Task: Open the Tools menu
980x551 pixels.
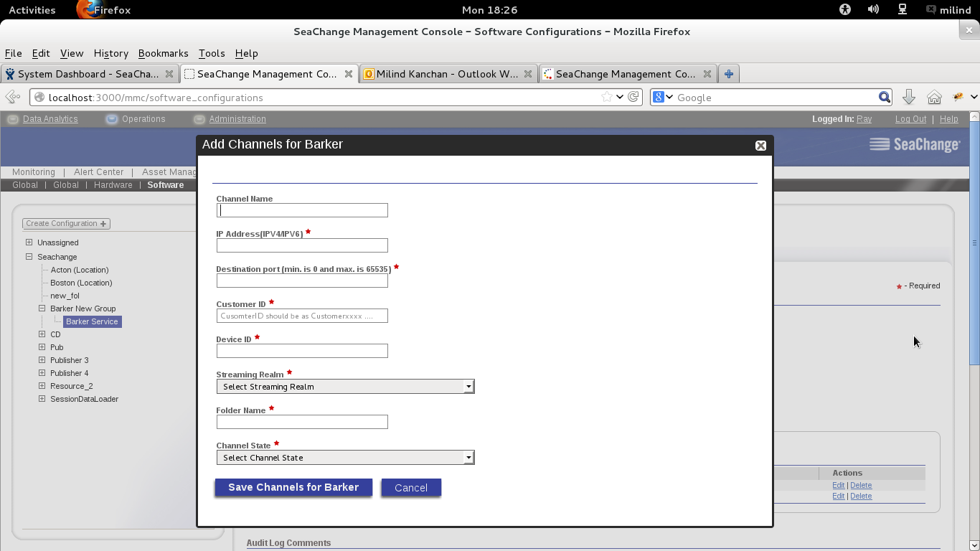Action: (212, 53)
